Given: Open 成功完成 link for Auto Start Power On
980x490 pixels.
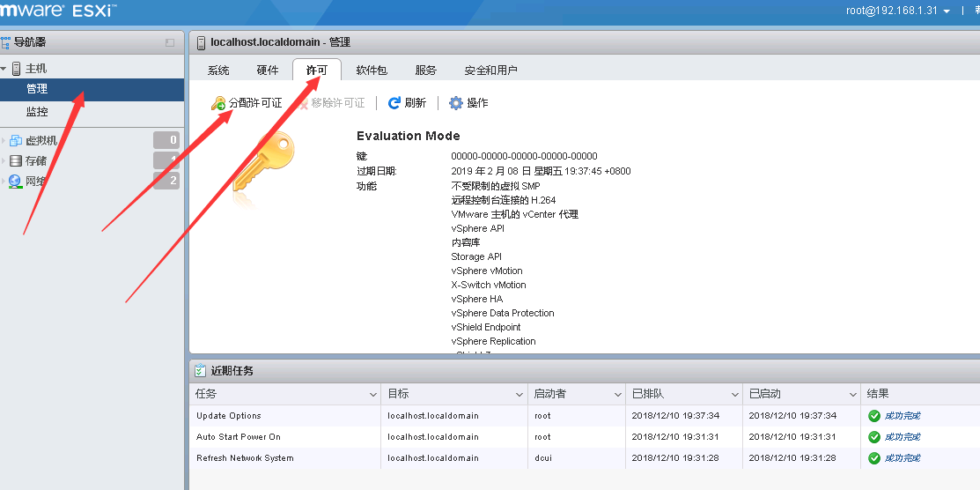Looking at the screenshot, I should coord(903,437).
